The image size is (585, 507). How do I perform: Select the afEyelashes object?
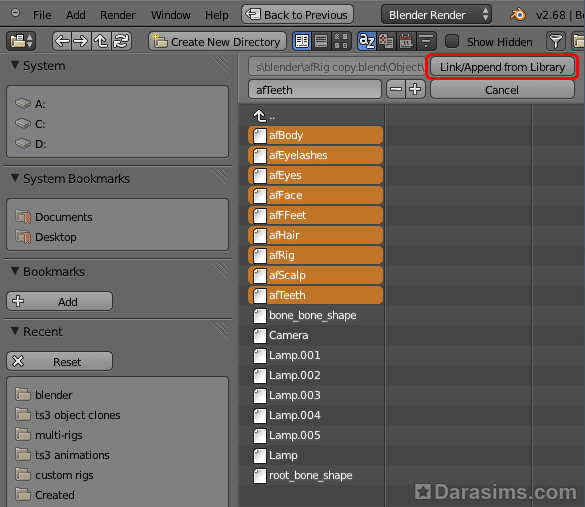pyautogui.click(x=316, y=155)
